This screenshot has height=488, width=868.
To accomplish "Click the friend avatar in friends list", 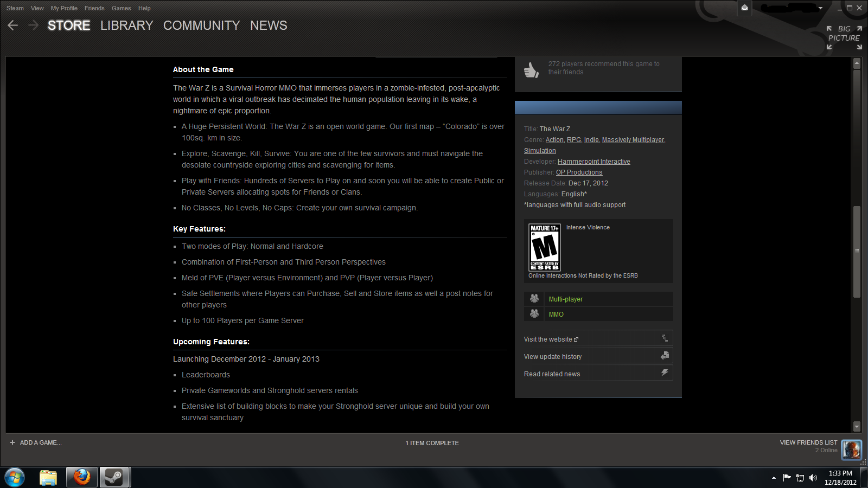I will point(851,450).
